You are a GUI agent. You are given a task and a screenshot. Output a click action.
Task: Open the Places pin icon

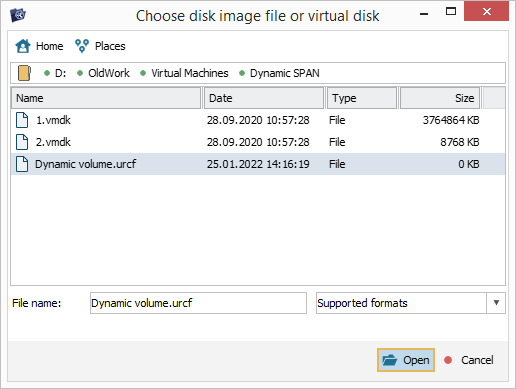tap(82, 46)
